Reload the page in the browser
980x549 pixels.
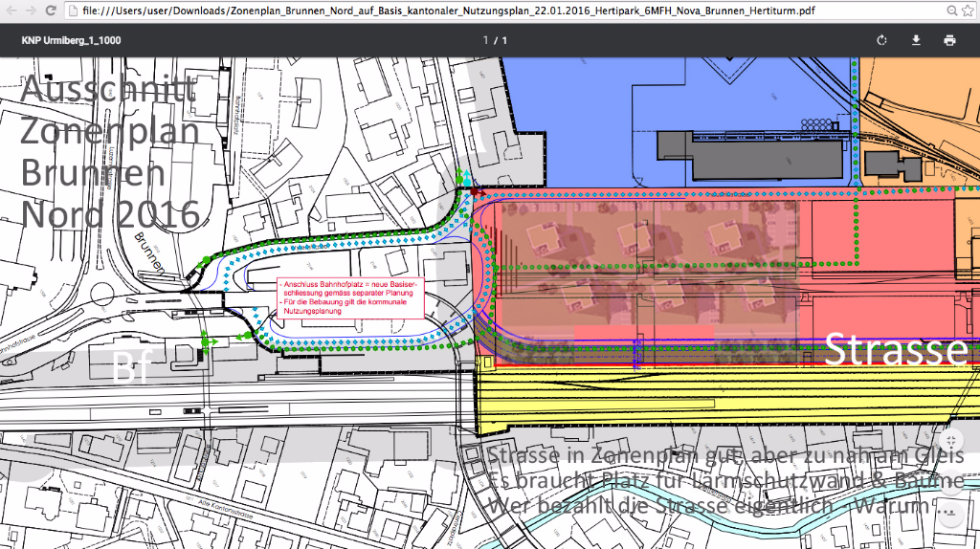53,10
